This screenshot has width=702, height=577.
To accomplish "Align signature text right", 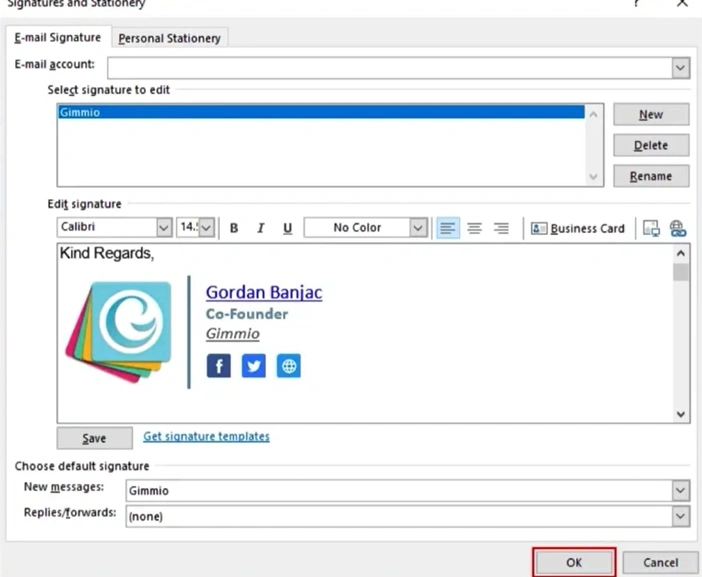I will (501, 228).
